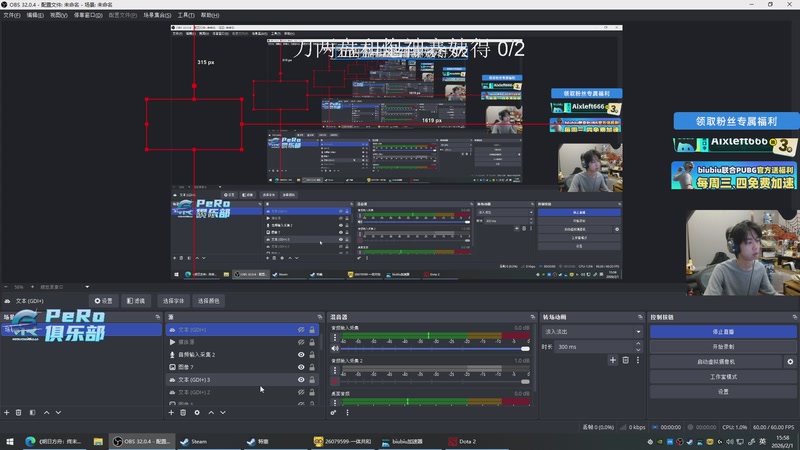Open Steam from the taskbar
This screenshot has height=450, width=800.
[x=194, y=441]
